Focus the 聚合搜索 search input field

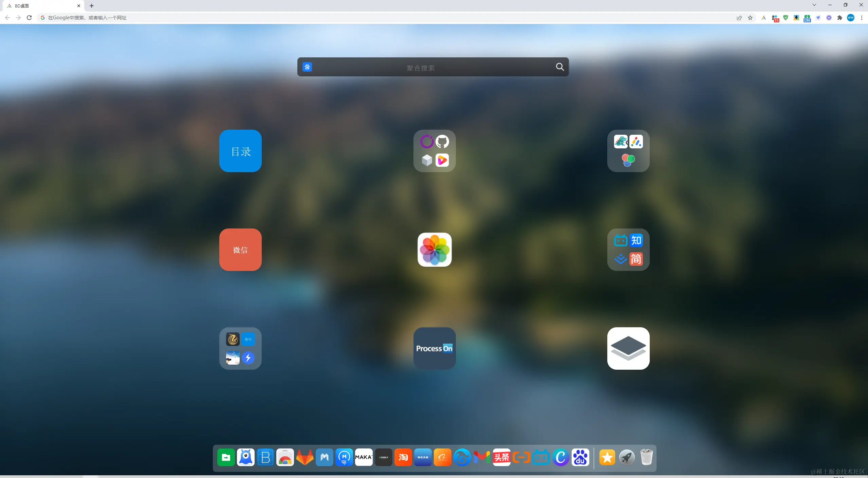pos(421,68)
